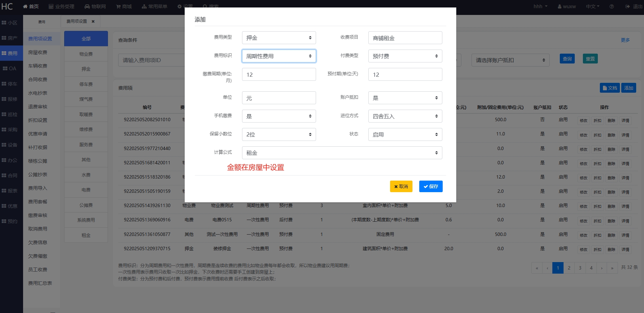
Task: Open the 计算公式 dropdown
Action: click(x=342, y=153)
